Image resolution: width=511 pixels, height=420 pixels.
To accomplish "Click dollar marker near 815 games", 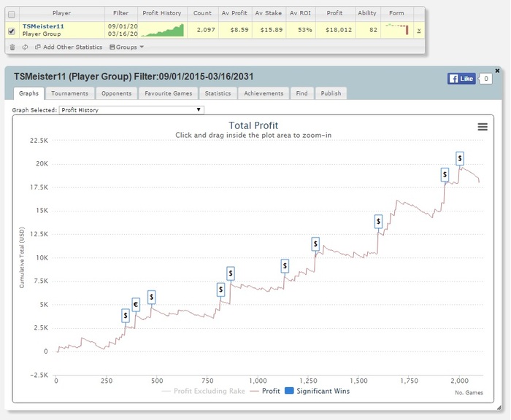I will [x=221, y=289].
